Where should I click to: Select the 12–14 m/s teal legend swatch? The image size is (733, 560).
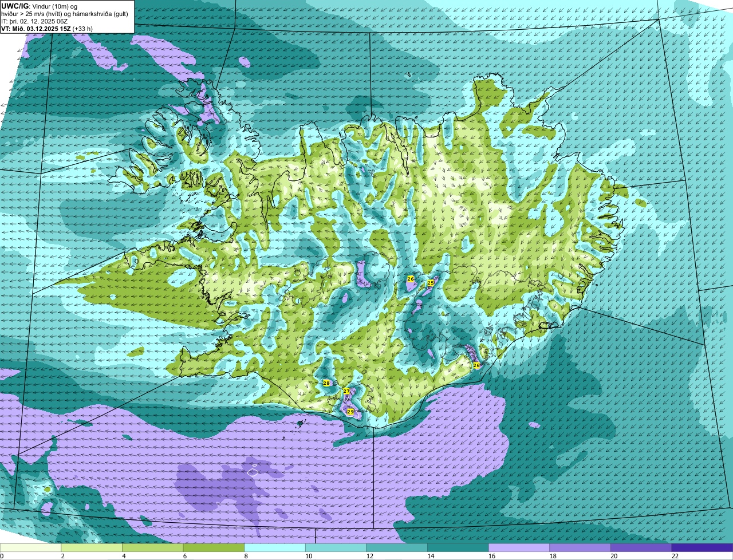pos(397,547)
